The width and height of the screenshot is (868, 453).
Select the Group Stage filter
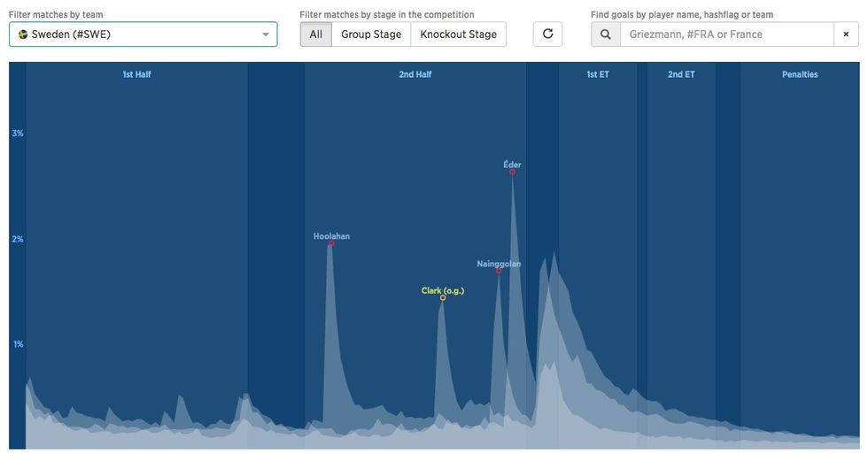[x=371, y=35]
